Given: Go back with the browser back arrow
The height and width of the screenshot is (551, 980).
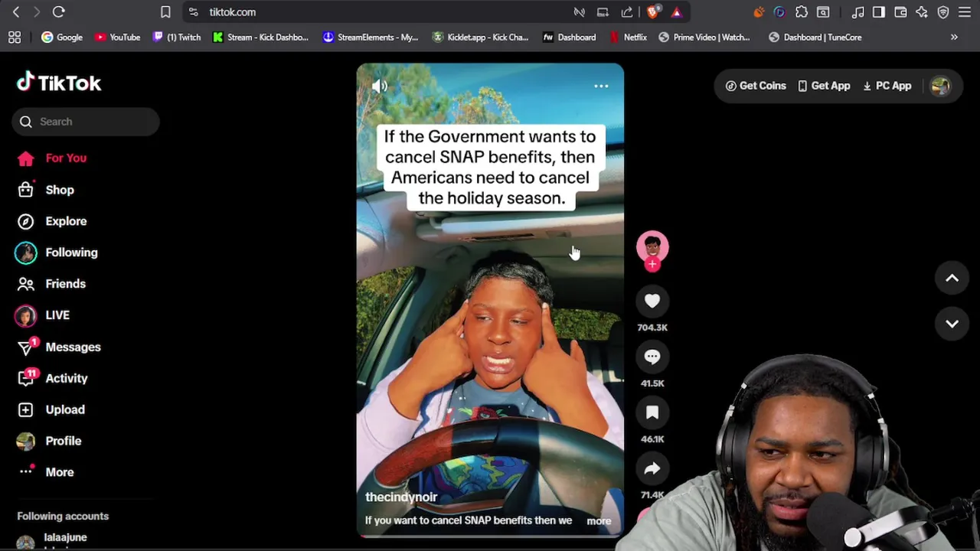Looking at the screenshot, I should pos(16,12).
